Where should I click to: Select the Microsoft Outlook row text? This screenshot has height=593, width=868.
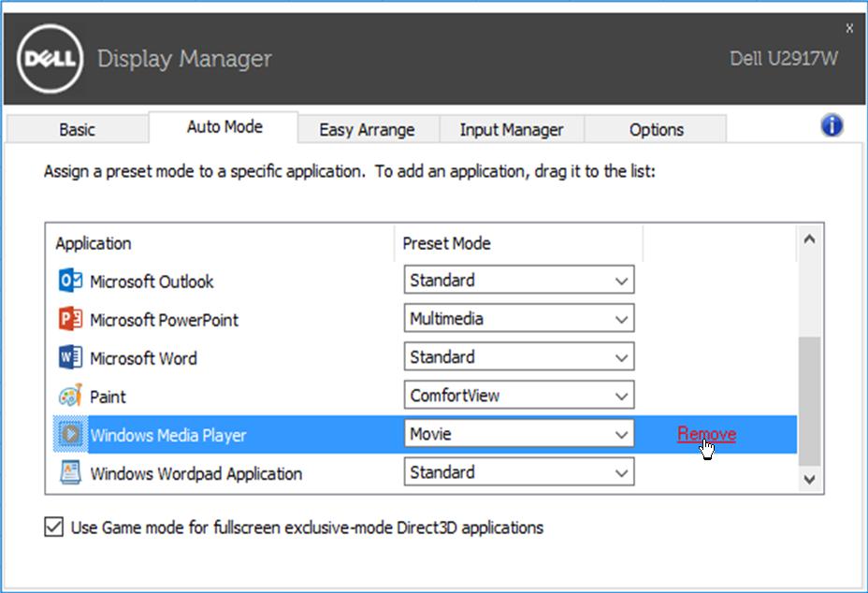152,282
